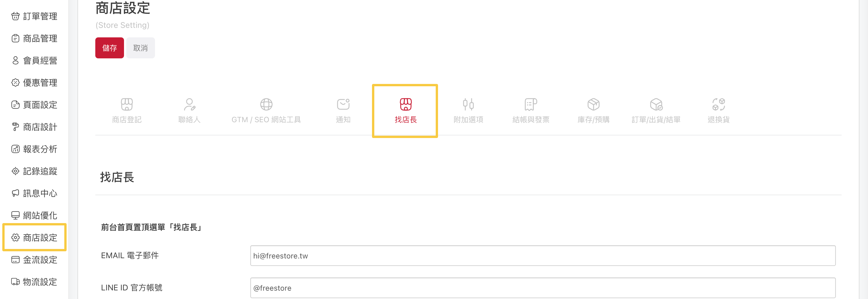This screenshot has width=868, height=299.
Task: Go to 記錄追蹤 sidebar entry
Action: tap(40, 171)
